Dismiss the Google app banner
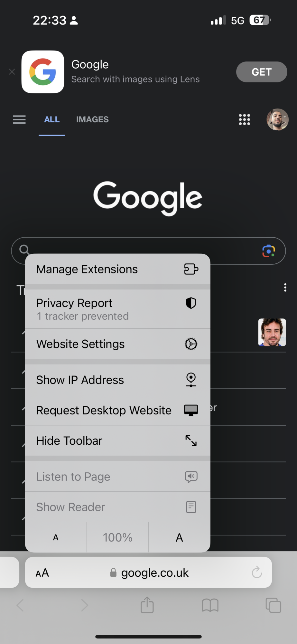Viewport: 297px width, 644px height. (x=12, y=72)
